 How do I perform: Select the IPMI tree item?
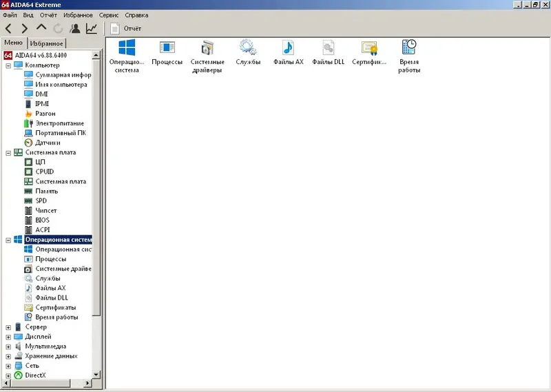click(x=37, y=104)
